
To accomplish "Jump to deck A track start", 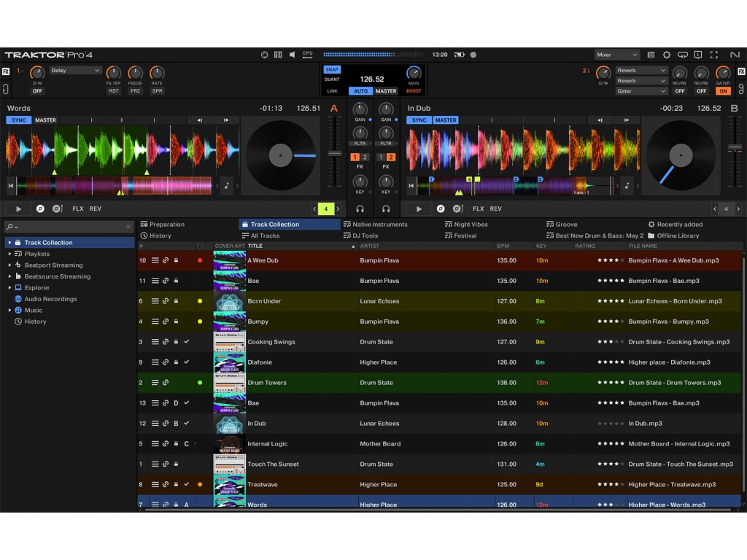I will (x=10, y=186).
